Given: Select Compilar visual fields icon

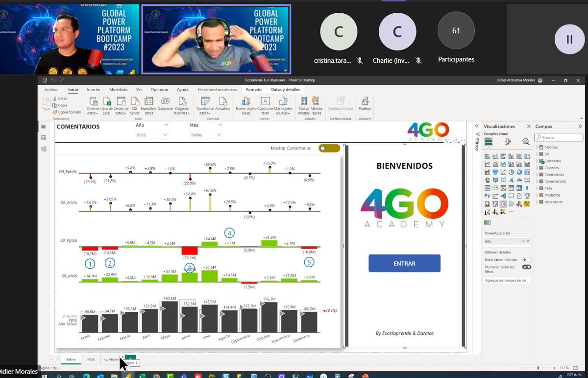Looking at the screenshot, I should 489,142.
